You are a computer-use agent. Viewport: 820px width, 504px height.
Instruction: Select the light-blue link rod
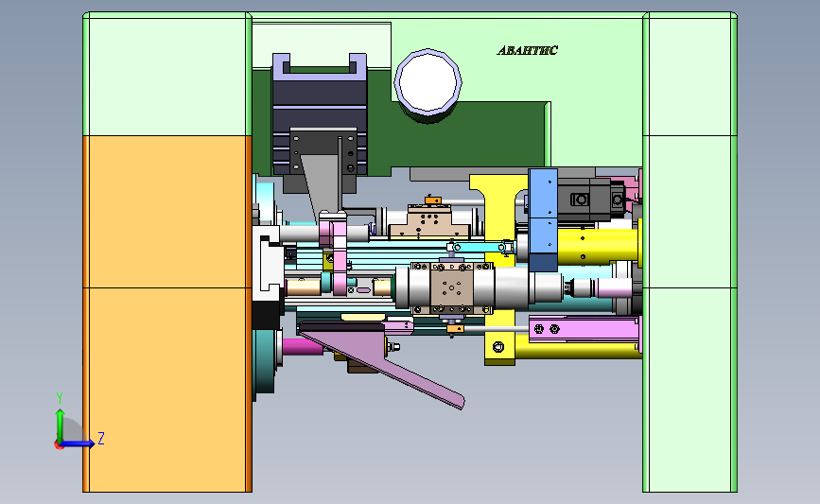pyautogui.click(x=480, y=247)
